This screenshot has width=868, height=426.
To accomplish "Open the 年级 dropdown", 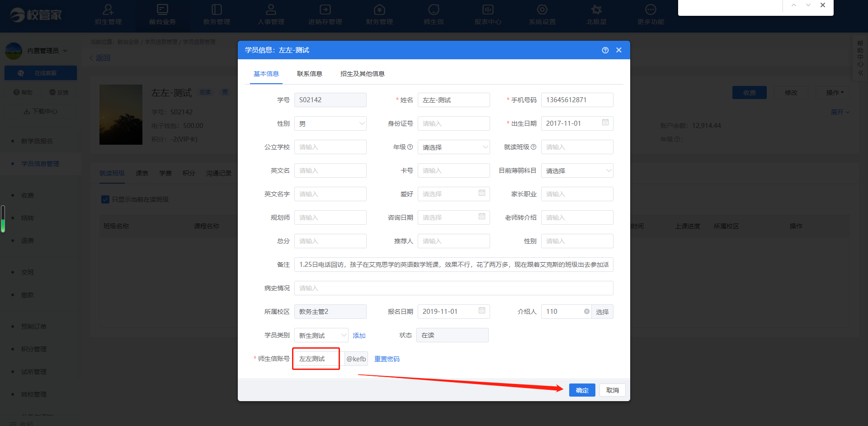I will click(x=454, y=147).
